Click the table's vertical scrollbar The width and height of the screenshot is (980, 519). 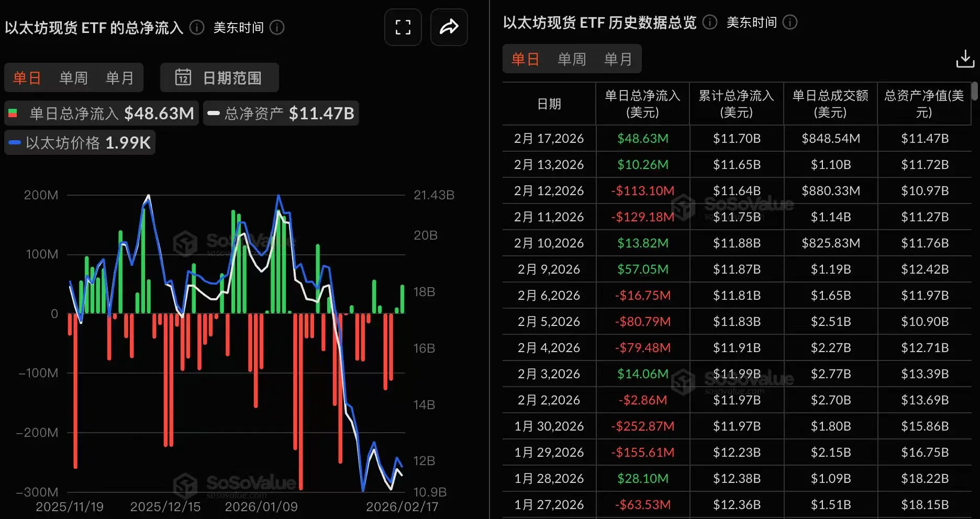(x=974, y=91)
